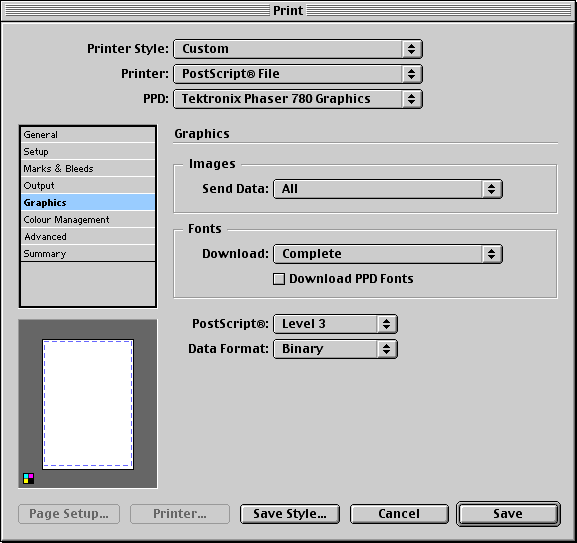Open the Fonts Download dropdown set to Complete
Image resolution: width=577 pixels, height=543 pixels.
click(x=388, y=254)
